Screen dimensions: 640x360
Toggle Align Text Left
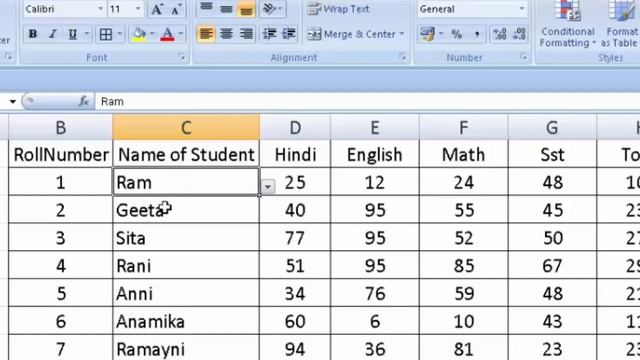click(x=207, y=34)
